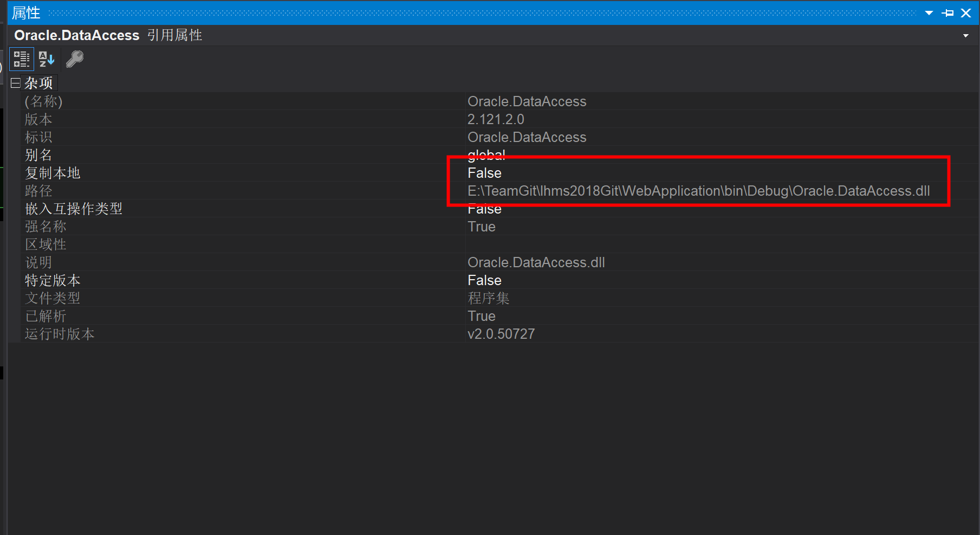Select the 嵌入互操作类型 property label

click(x=74, y=209)
